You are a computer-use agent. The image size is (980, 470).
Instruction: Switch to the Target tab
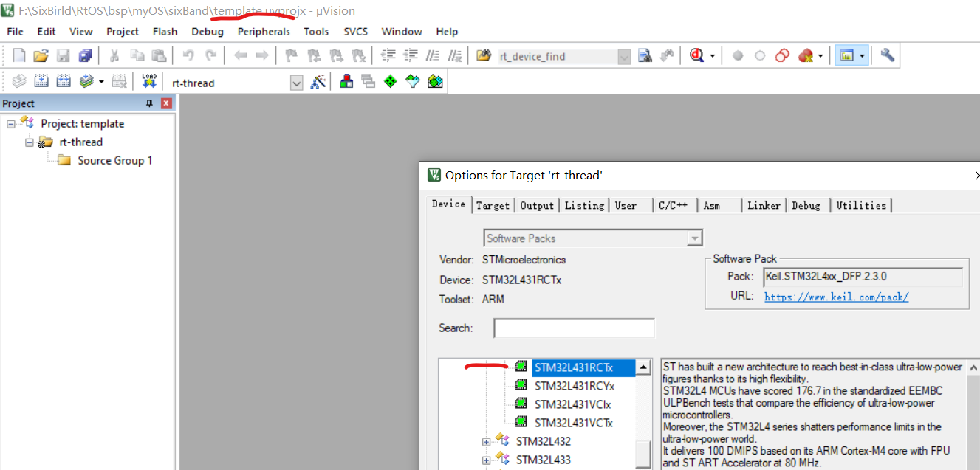click(x=493, y=205)
